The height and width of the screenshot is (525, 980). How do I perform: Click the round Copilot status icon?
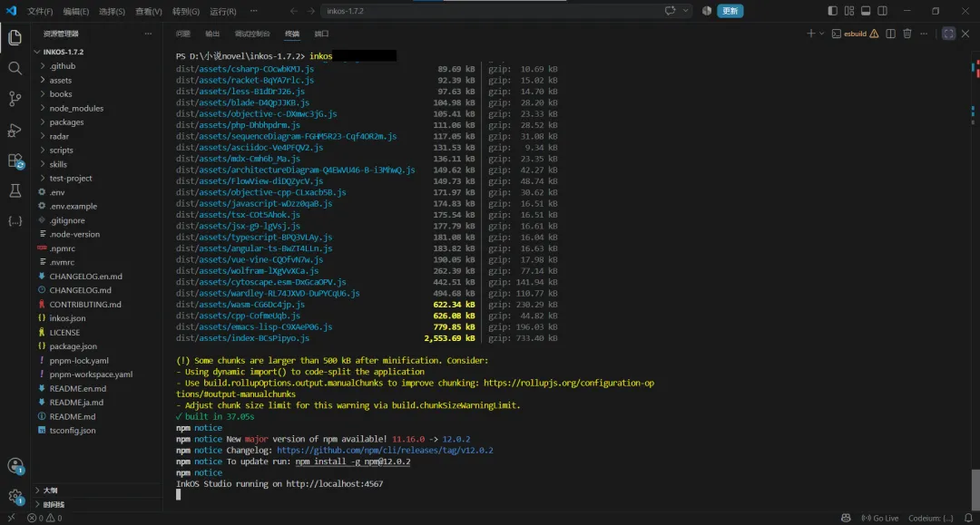coord(707,11)
